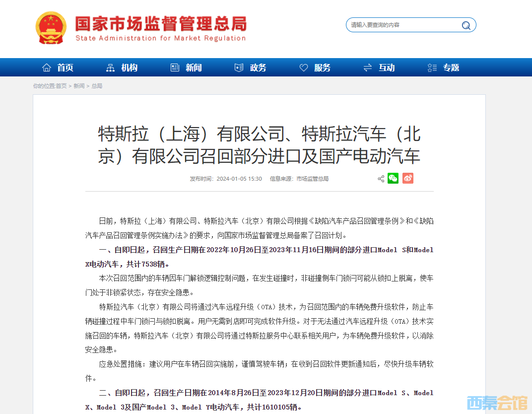
Task: Click the national emblem logo
Action: 51,28
